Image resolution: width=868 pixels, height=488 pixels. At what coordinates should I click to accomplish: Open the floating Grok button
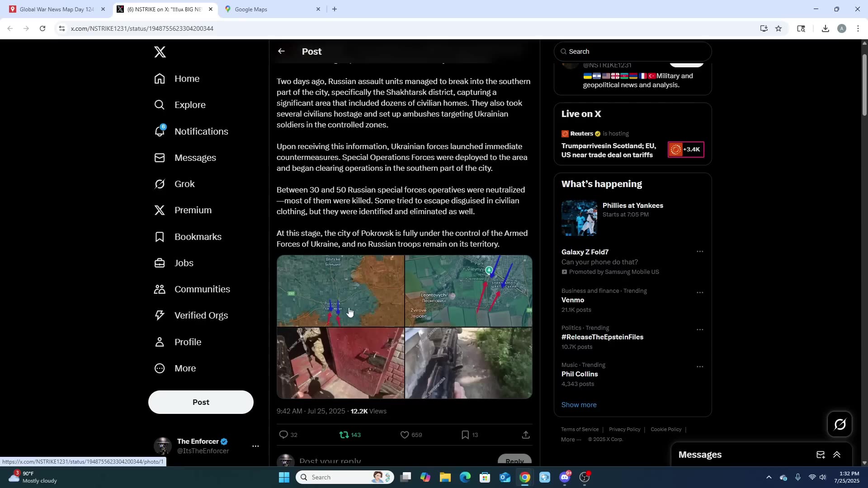point(840,424)
